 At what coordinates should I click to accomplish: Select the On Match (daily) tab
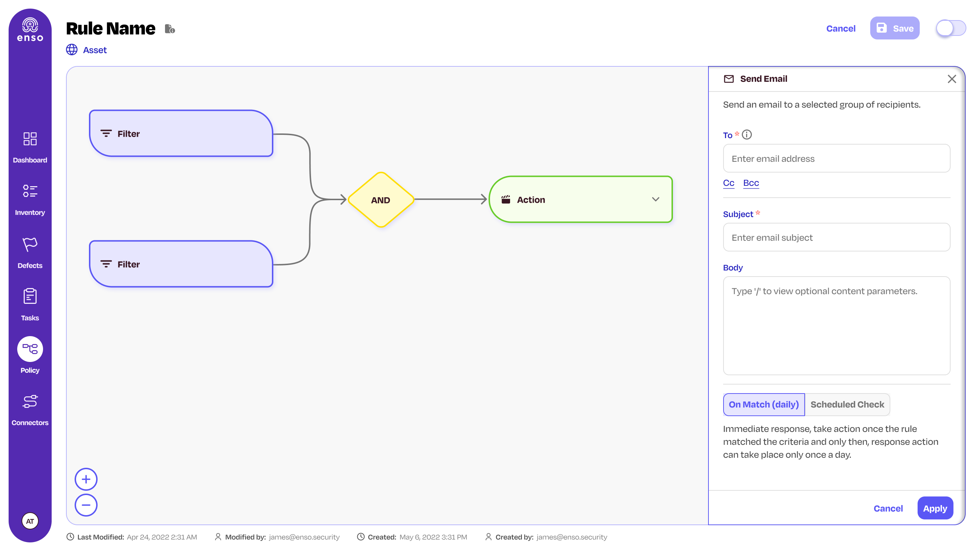[x=764, y=405]
